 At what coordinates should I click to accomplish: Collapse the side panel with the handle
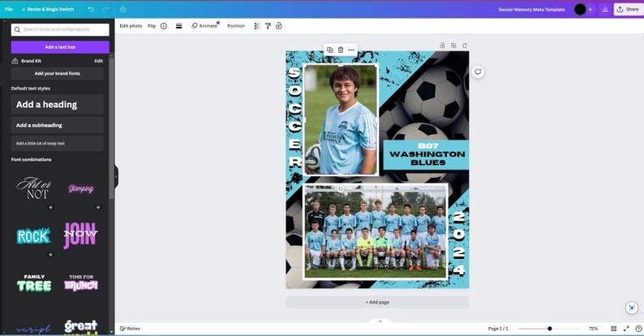(x=116, y=177)
